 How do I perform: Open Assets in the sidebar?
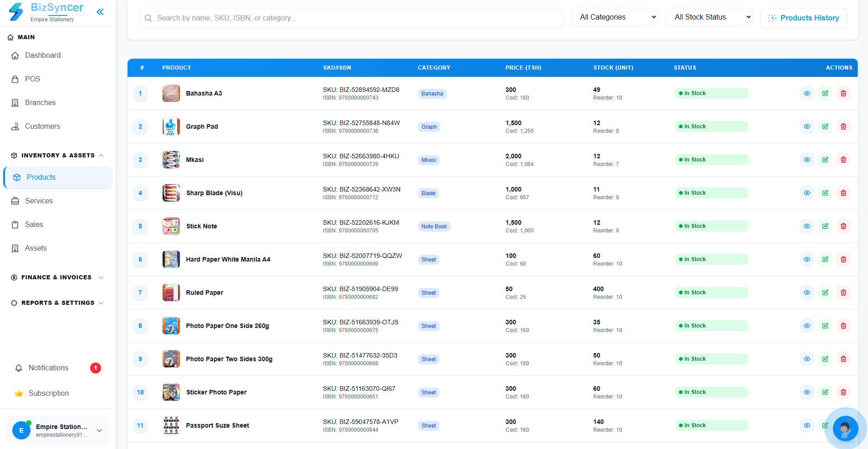58,248
